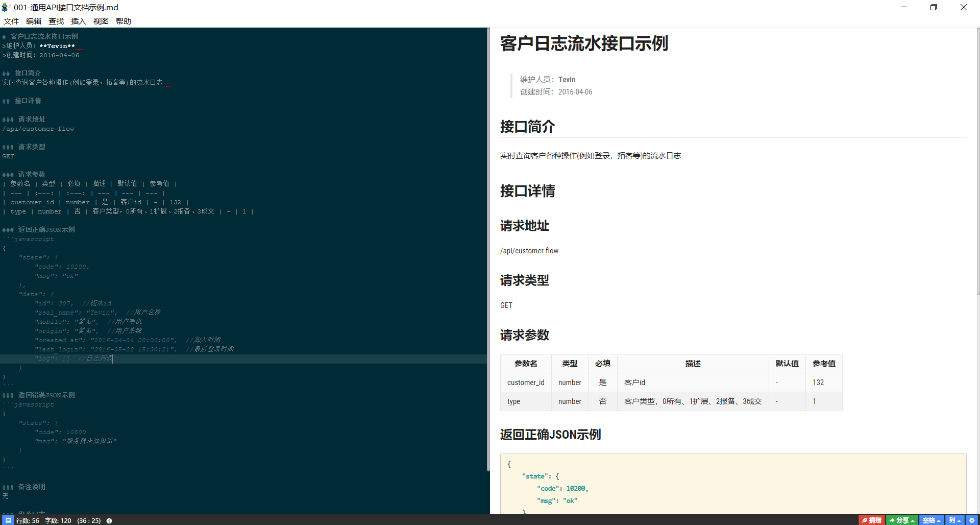980x525 pixels.
Task: Click the preview heading 请求参数
Action: [524, 335]
